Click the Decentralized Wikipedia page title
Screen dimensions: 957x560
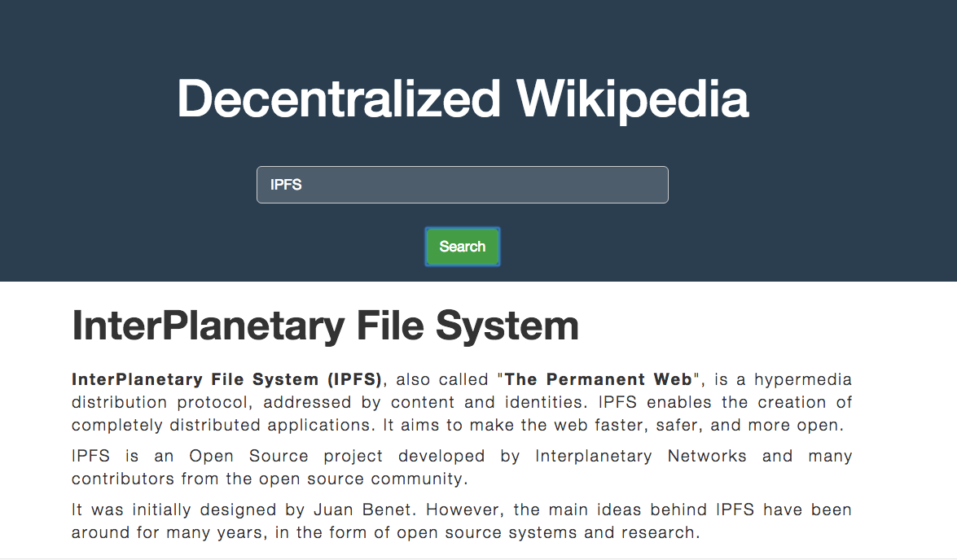tap(463, 99)
